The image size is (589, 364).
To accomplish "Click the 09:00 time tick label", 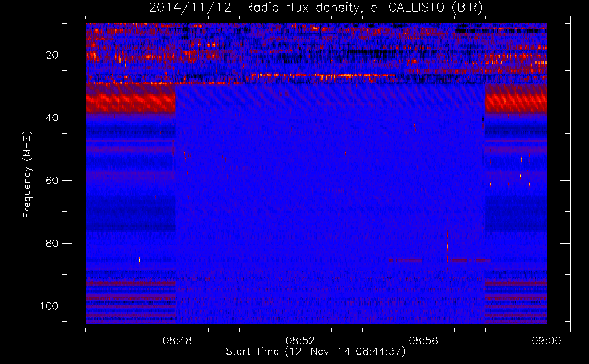I will (546, 341).
